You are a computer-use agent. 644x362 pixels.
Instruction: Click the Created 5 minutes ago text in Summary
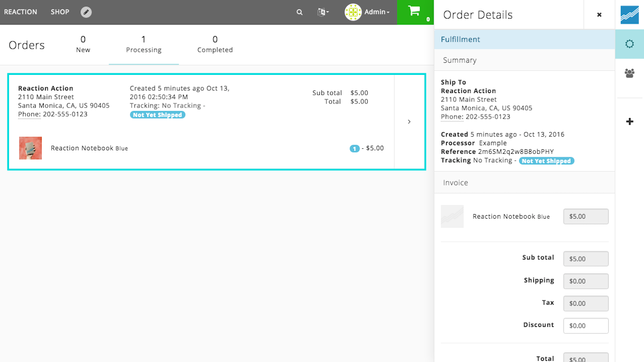pyautogui.click(x=503, y=135)
